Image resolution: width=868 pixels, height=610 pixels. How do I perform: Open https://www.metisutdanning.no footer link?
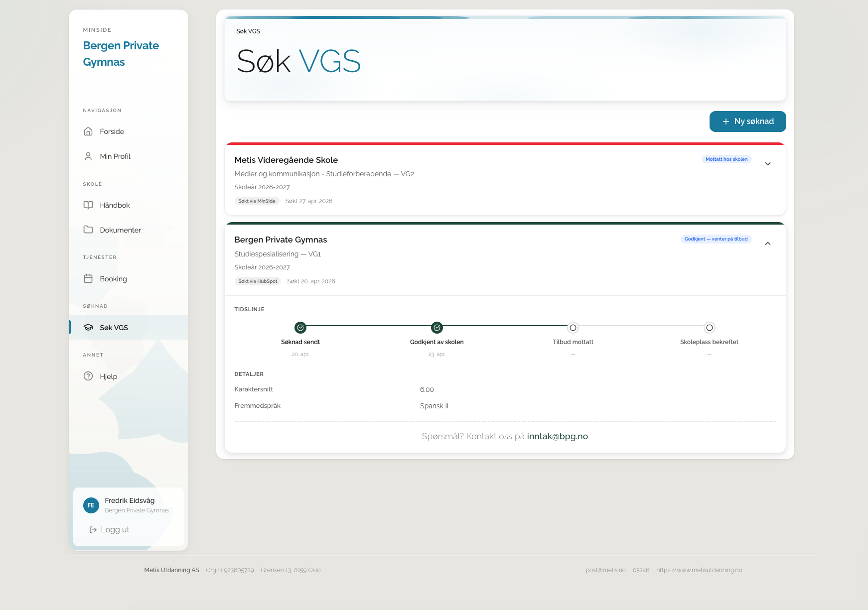[x=699, y=570]
